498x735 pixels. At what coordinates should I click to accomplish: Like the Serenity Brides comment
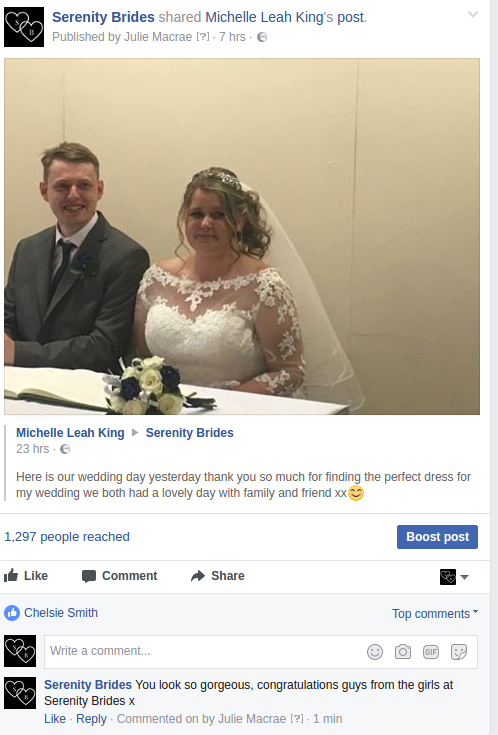pos(55,719)
